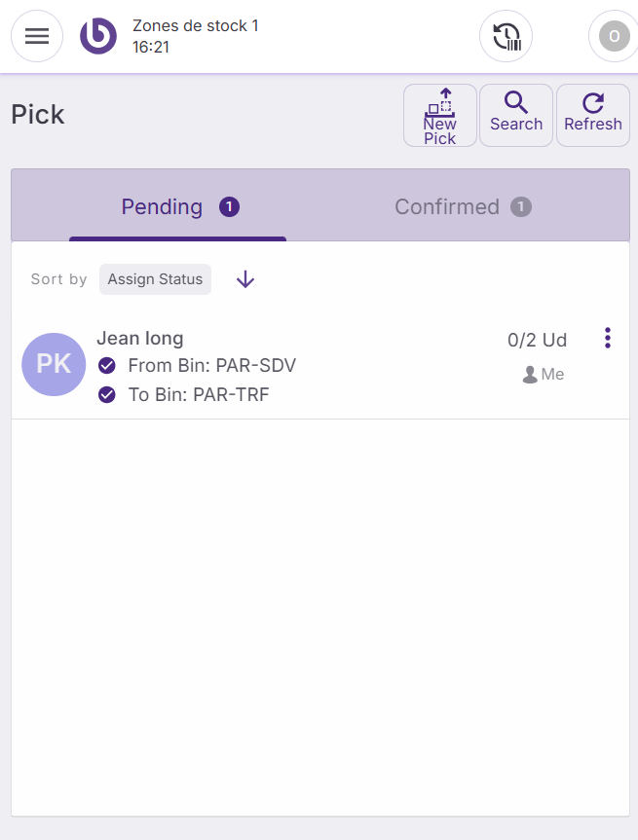Click the assigned user Me icon
The image size is (638, 840).
[531, 375]
